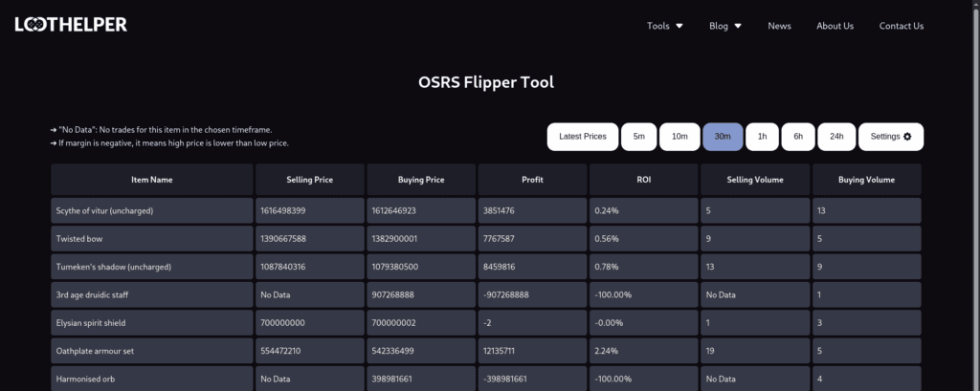The width and height of the screenshot is (980, 391).
Task: Sort by the Buying Price column header
Action: 421,180
